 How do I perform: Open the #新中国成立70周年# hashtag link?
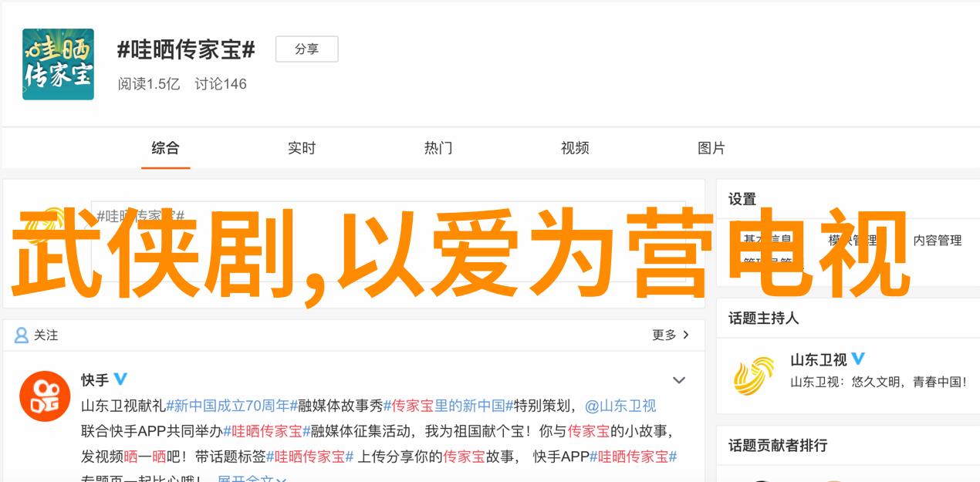232,406
